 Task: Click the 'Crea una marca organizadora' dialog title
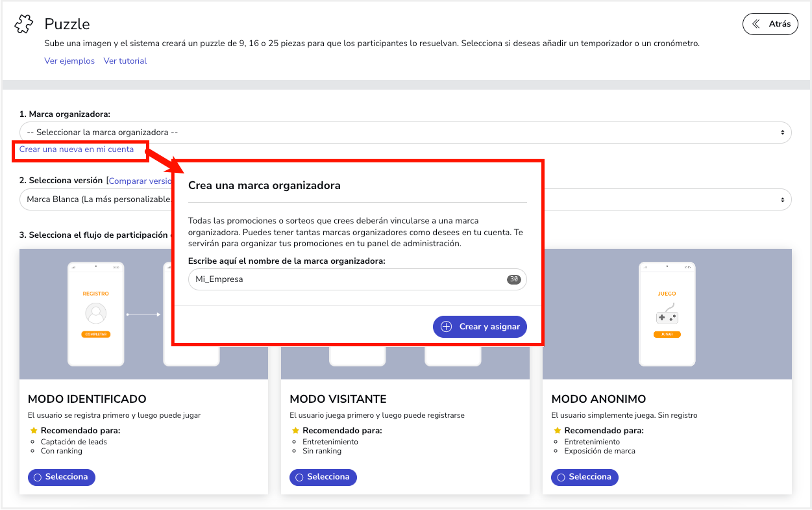point(264,185)
